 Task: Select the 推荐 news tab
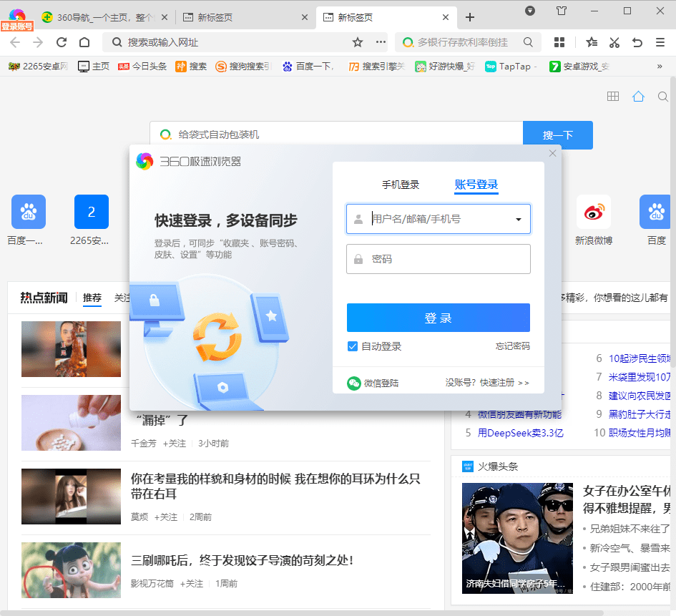tap(92, 299)
